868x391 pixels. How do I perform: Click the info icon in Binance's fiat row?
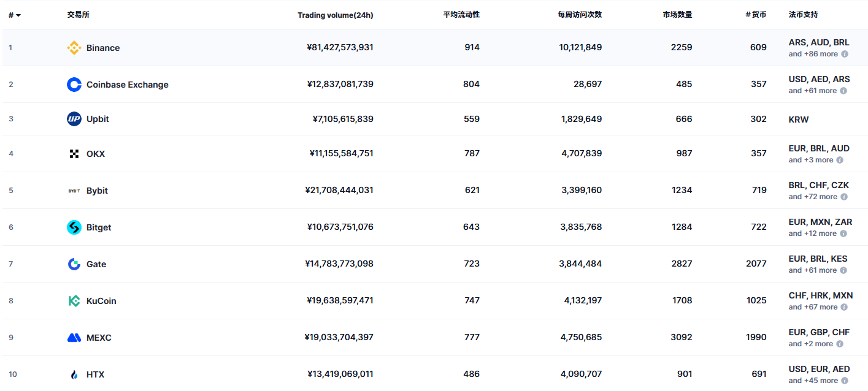(845, 54)
